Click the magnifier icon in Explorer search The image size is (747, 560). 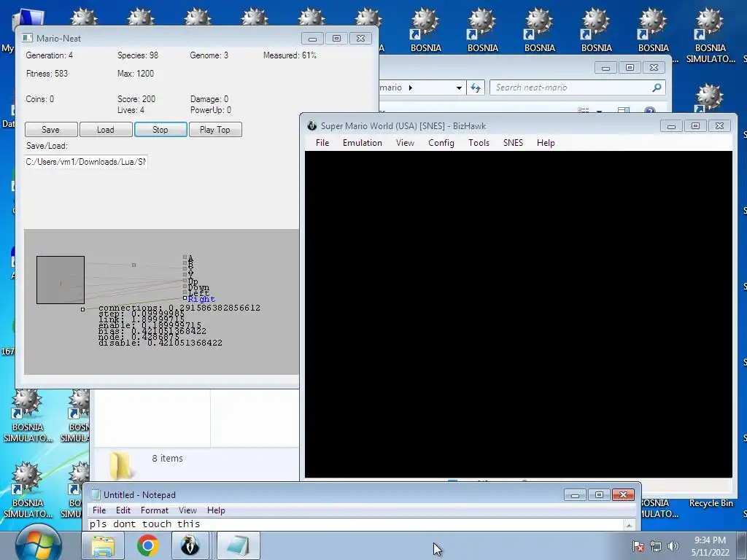click(657, 87)
